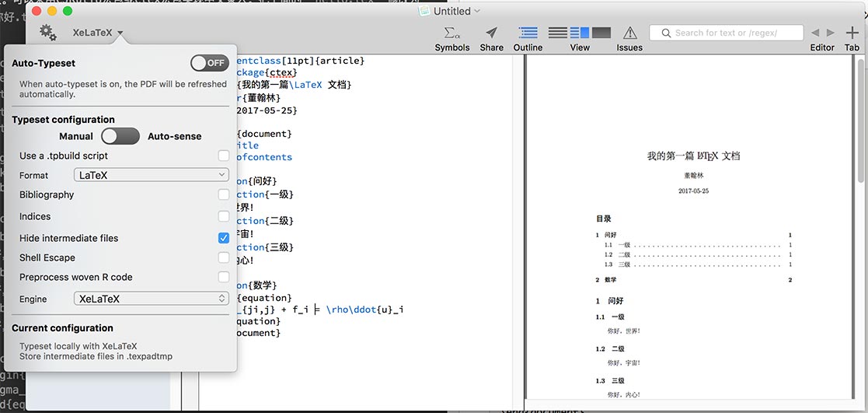The width and height of the screenshot is (868, 413).
Task: Click the Untitled document title dropdown
Action: coord(457,11)
